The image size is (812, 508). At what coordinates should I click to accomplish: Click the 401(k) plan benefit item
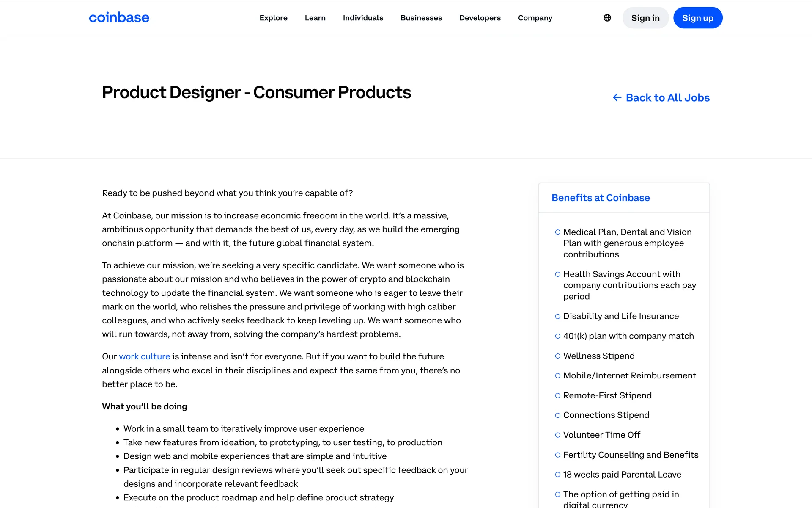pos(628,336)
